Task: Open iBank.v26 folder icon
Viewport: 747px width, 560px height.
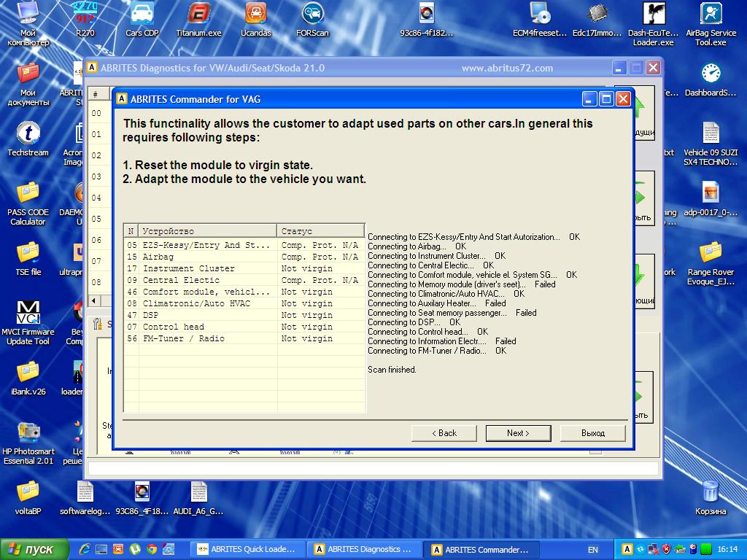Action: [x=28, y=378]
